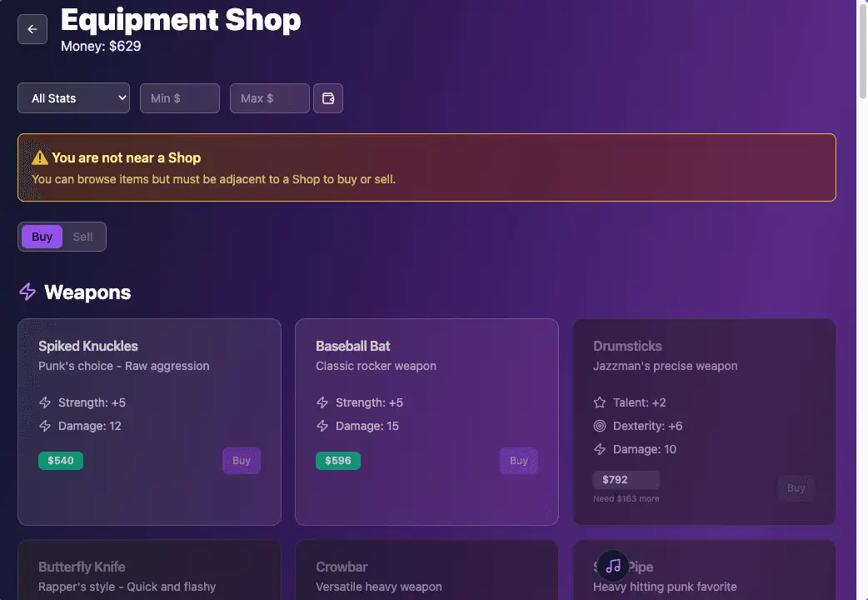The width and height of the screenshot is (868, 600).
Task: Click 'Versatile heavy weapon' description
Action: 379,587
